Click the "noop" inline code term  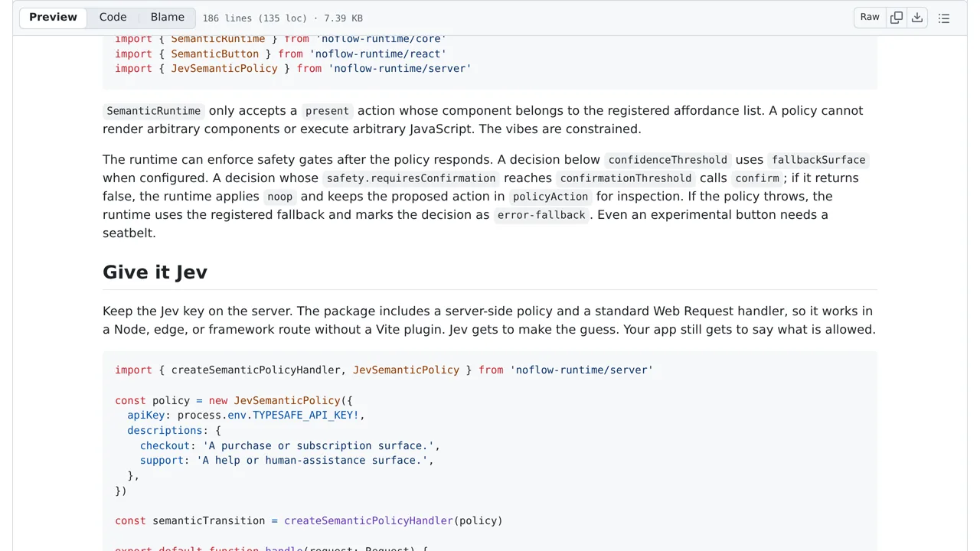(279, 197)
